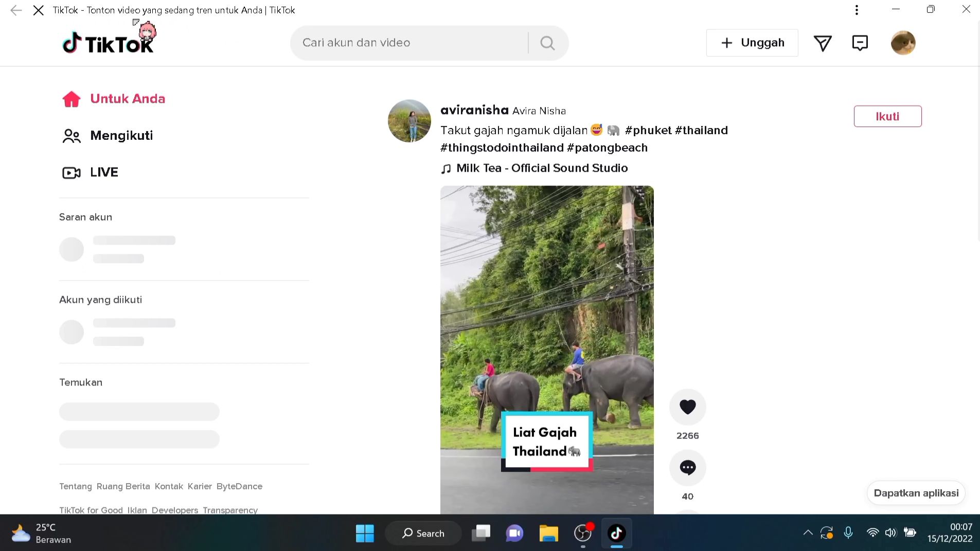Follow aviranisha with Ikuti button

coord(887,116)
